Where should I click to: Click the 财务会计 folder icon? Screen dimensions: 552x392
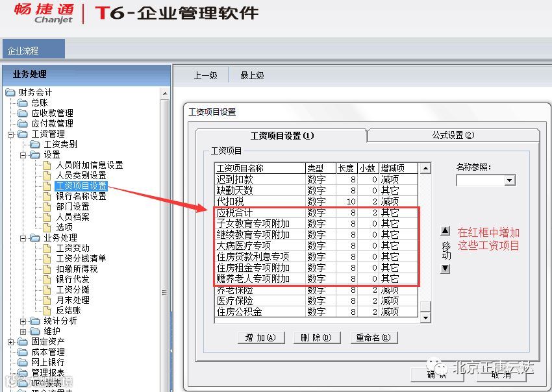pyautogui.click(x=10, y=93)
